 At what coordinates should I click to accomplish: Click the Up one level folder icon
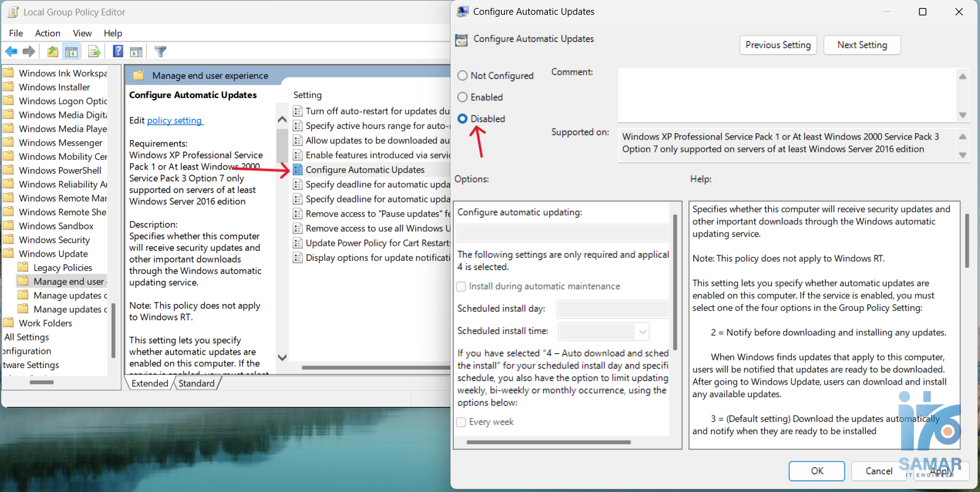click(x=53, y=52)
